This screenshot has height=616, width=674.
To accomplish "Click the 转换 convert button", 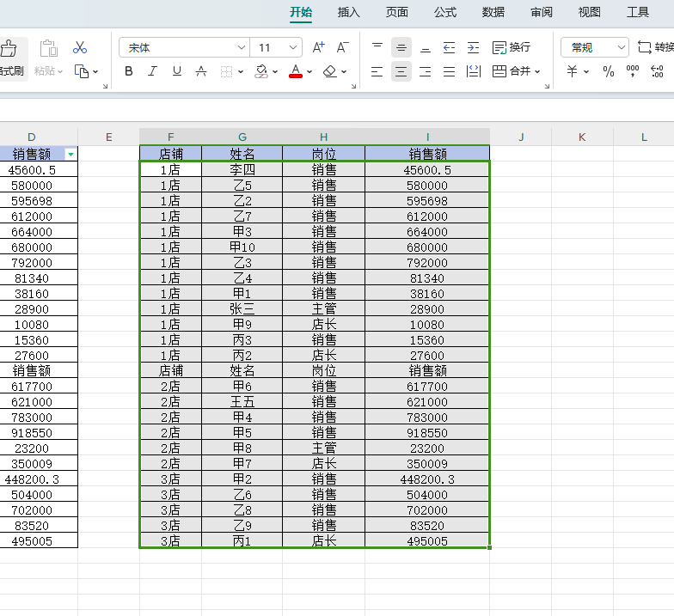I will pos(655,47).
